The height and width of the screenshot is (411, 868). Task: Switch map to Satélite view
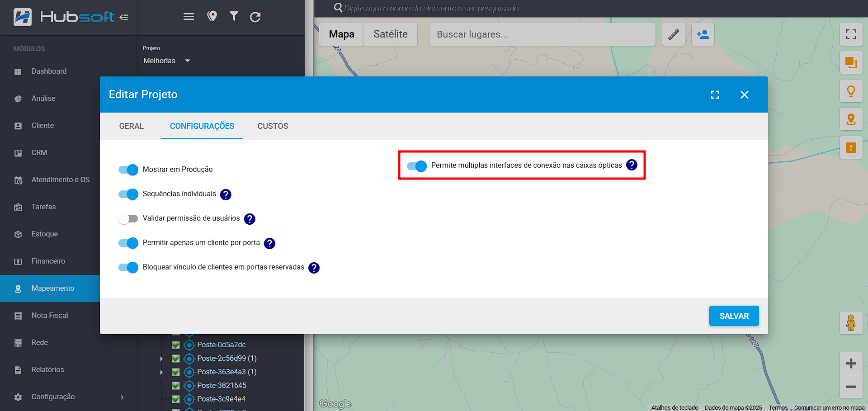(391, 34)
